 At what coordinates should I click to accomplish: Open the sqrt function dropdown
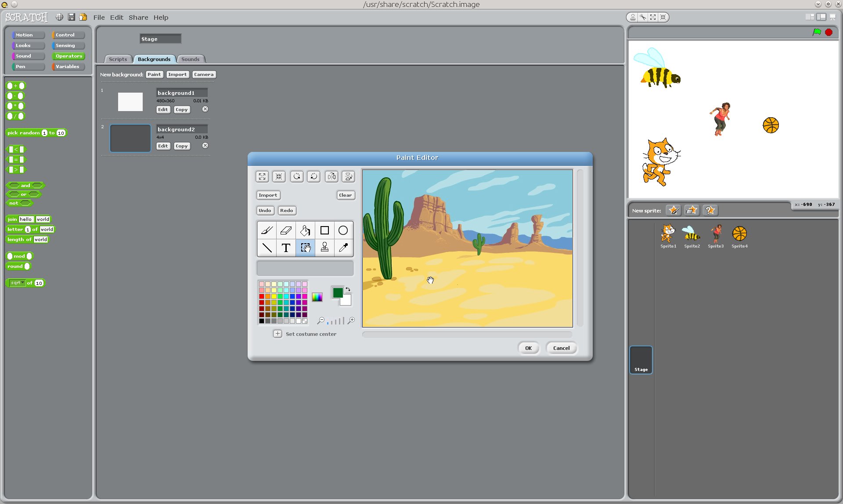pos(17,283)
